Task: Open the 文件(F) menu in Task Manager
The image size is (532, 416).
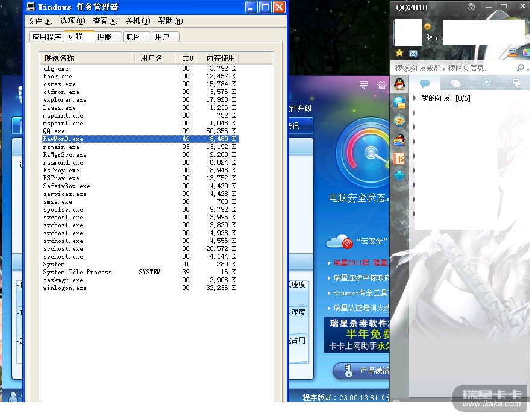Action: pyautogui.click(x=40, y=21)
